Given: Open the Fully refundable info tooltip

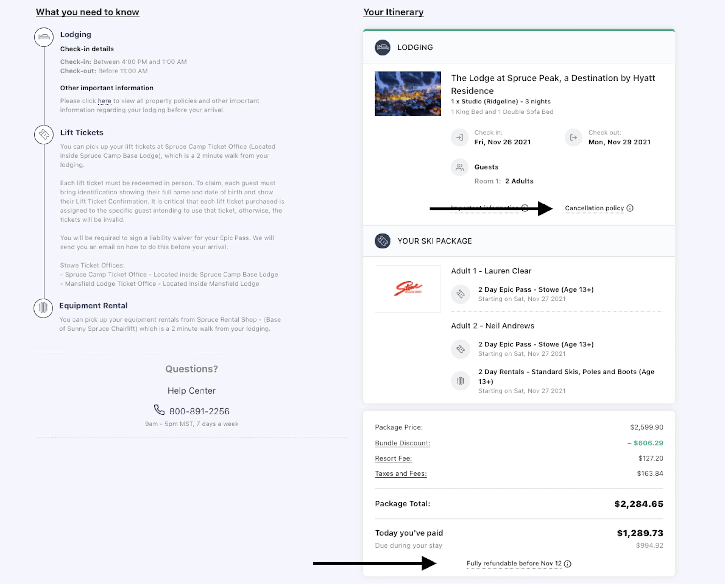Looking at the screenshot, I should point(567,564).
